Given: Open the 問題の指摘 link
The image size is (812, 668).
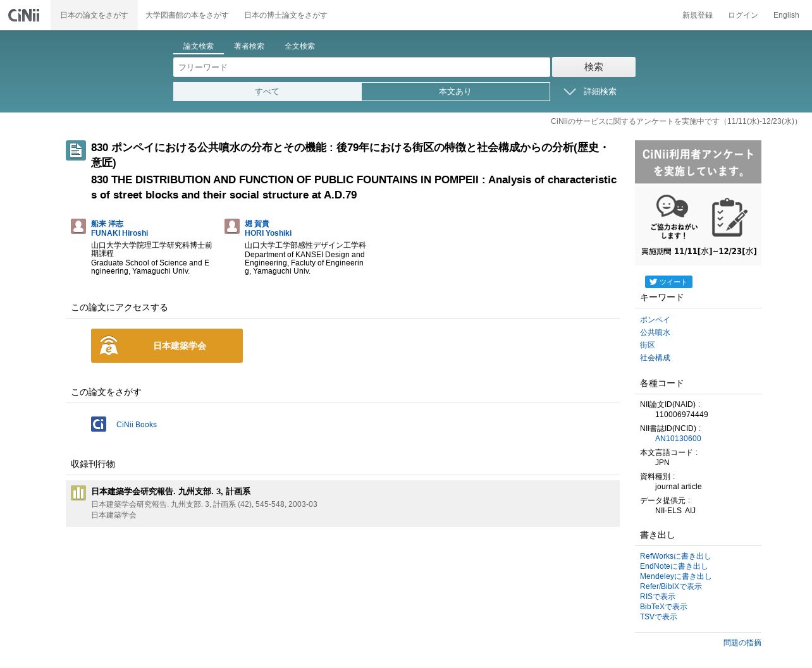Looking at the screenshot, I should coord(742,643).
